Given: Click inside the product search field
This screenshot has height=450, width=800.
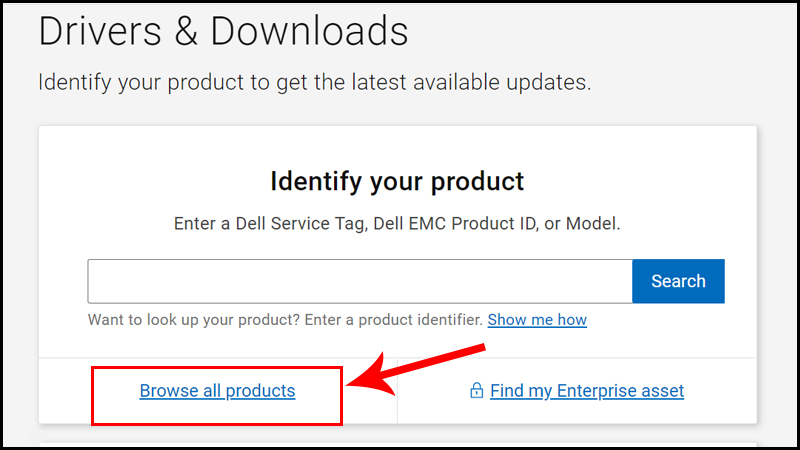Looking at the screenshot, I should (359, 281).
